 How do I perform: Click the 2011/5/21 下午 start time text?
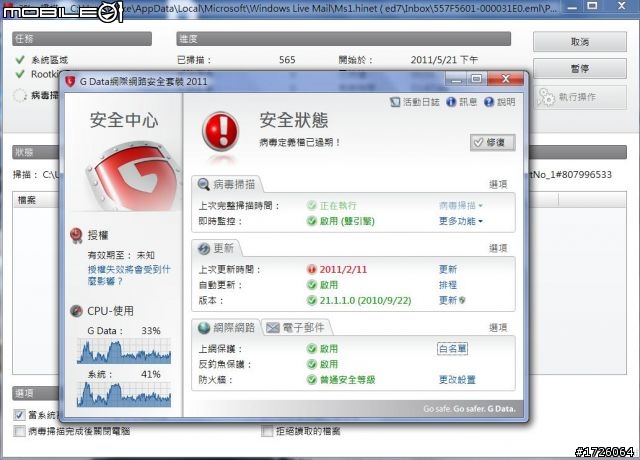tap(444, 60)
